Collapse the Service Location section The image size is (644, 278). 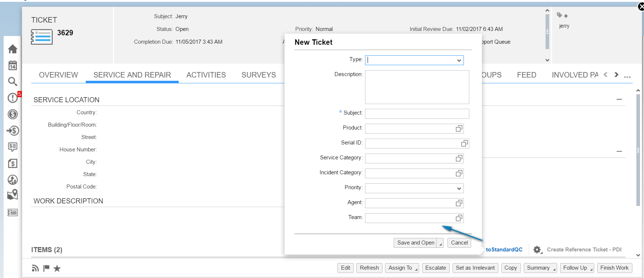[x=619, y=99]
